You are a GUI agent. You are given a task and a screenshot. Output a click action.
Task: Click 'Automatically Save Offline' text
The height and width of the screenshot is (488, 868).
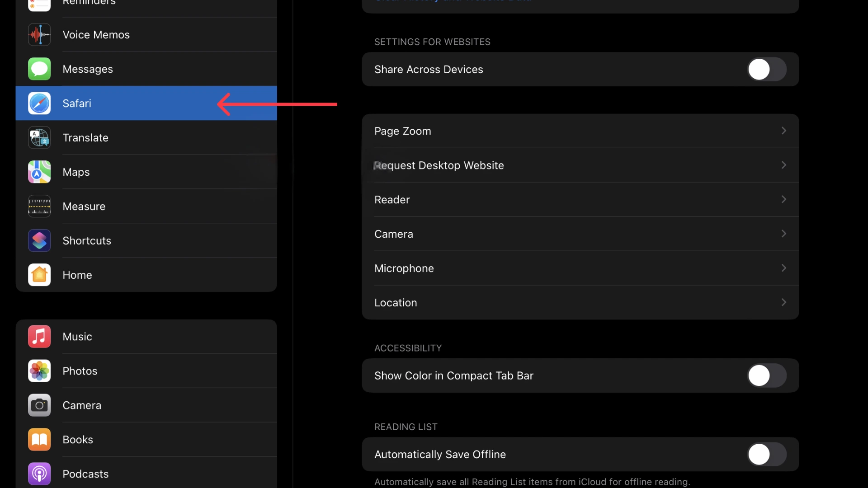(x=440, y=455)
